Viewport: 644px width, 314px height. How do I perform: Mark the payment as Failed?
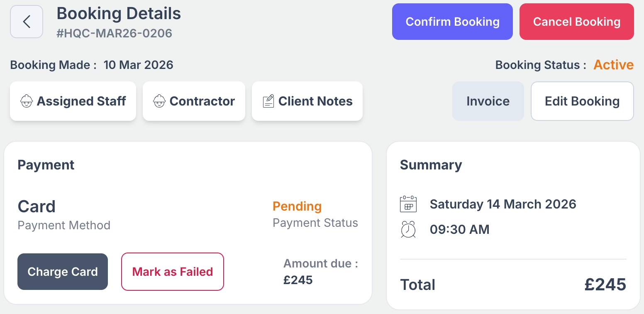coord(172,272)
